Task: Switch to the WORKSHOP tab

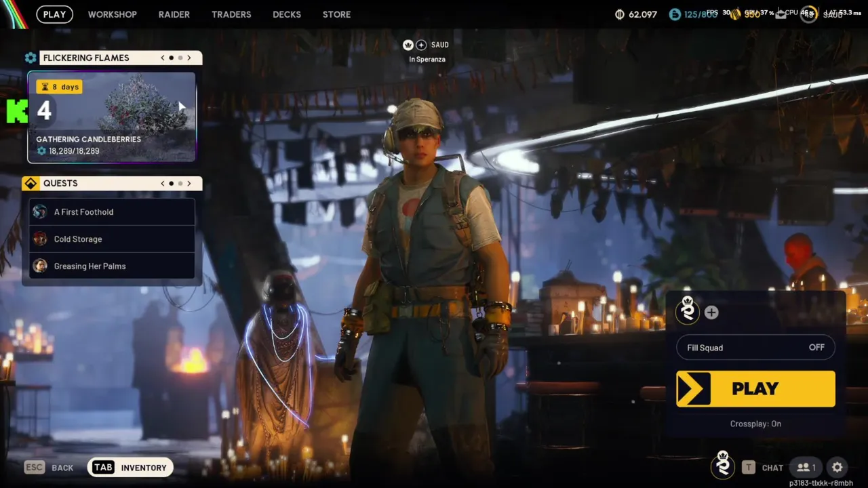Action: pos(113,14)
